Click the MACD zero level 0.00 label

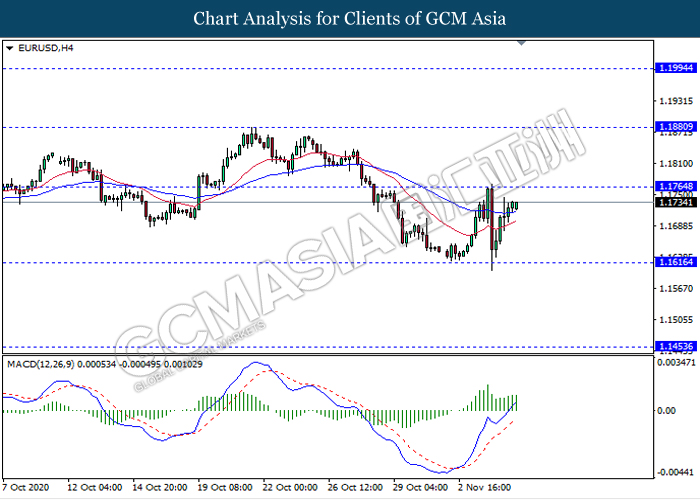[667, 410]
